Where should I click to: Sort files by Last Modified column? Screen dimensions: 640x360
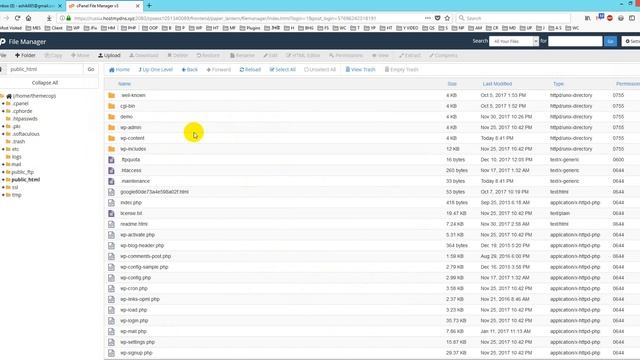coord(497,84)
